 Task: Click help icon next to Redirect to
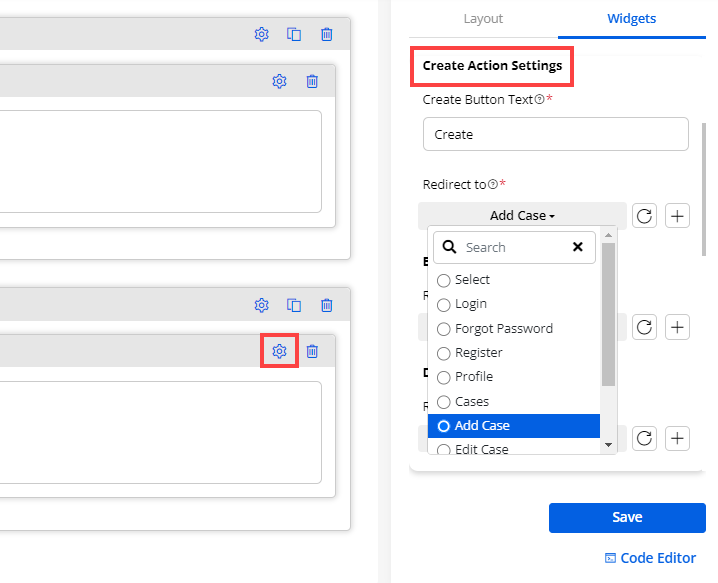tap(493, 185)
